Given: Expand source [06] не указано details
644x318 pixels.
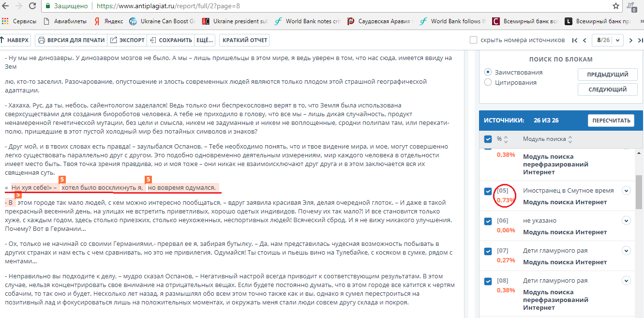Looking at the screenshot, I should [627, 221].
